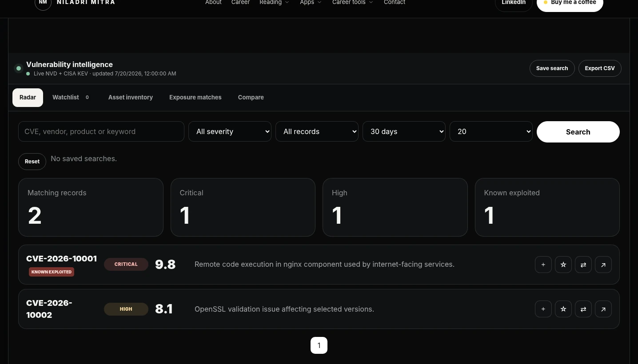
Task: Click the NILADRI MITRA site title
Action: [86, 2]
